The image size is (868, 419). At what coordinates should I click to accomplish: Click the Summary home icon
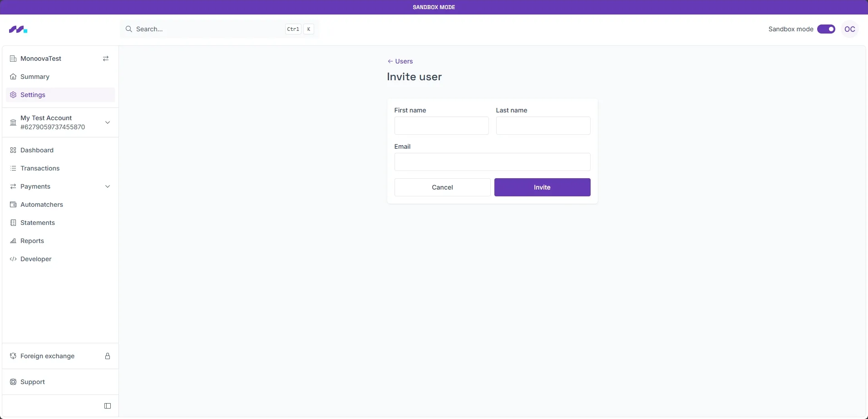13,77
